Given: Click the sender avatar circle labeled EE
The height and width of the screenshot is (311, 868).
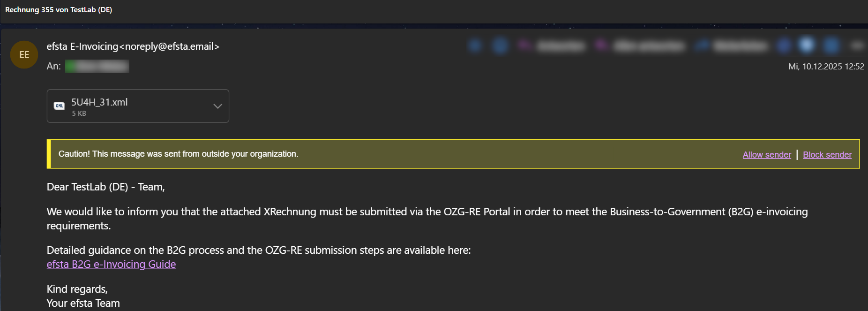Looking at the screenshot, I should point(24,54).
